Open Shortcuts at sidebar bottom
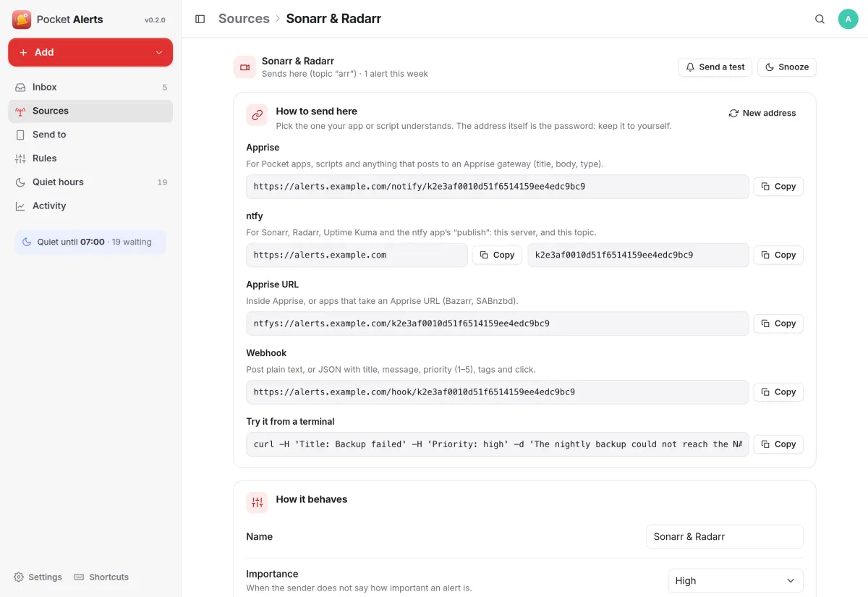This screenshot has width=868, height=597. click(102, 577)
